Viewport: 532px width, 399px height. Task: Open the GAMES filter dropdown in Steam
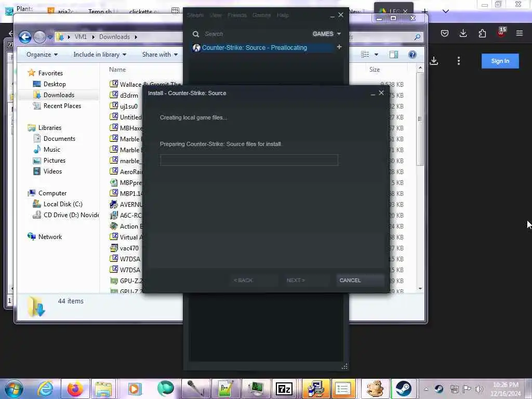326,34
